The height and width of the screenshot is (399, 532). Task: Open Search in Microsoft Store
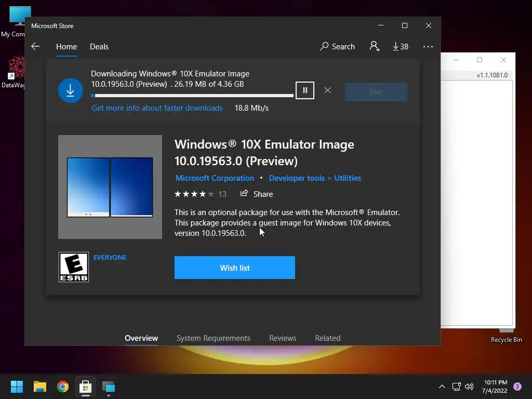click(x=337, y=46)
